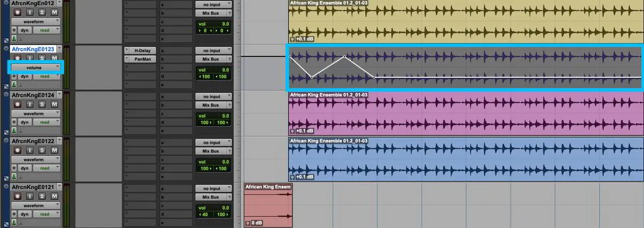Toggle input monitoring on AfrcnKngEn012
The width and height of the screenshot is (644, 228).
pos(31,12)
